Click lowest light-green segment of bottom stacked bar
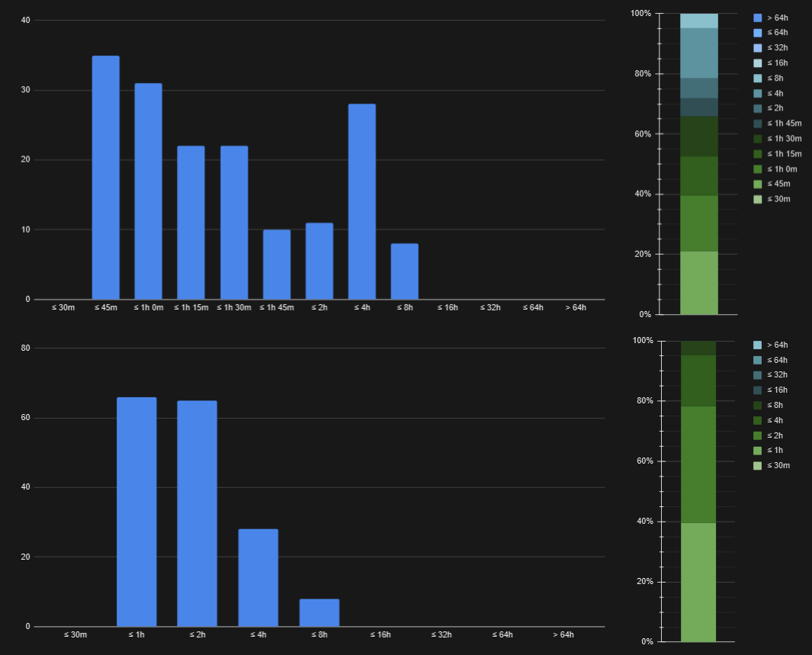812x655 pixels. [x=698, y=582]
